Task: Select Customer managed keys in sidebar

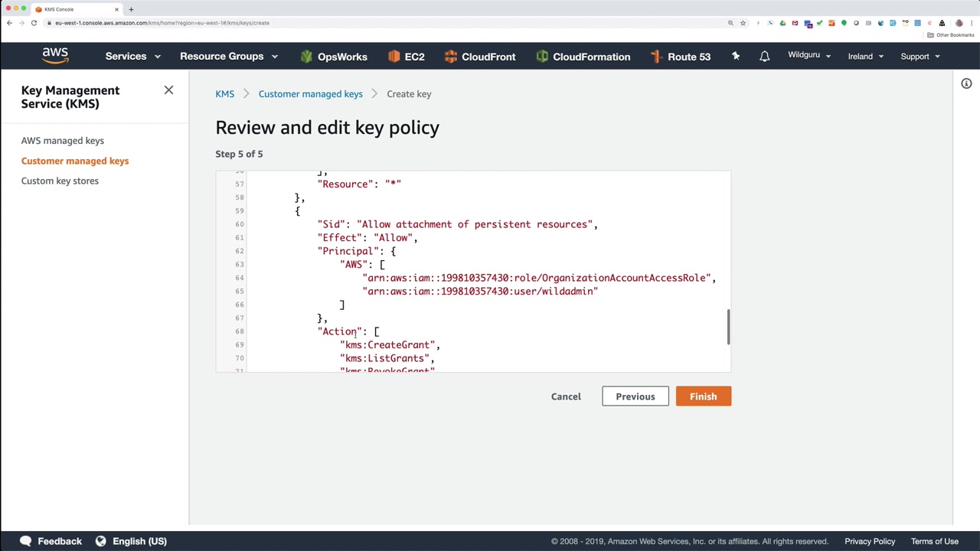Action: [75, 161]
